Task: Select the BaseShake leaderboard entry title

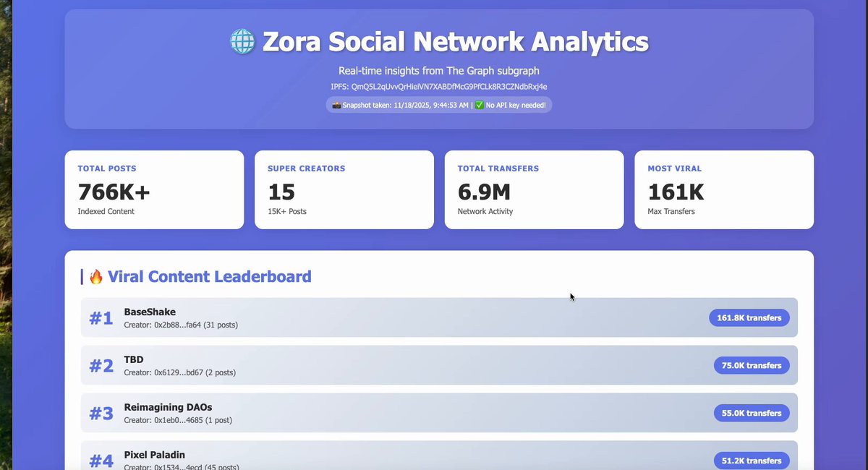Action: click(150, 312)
